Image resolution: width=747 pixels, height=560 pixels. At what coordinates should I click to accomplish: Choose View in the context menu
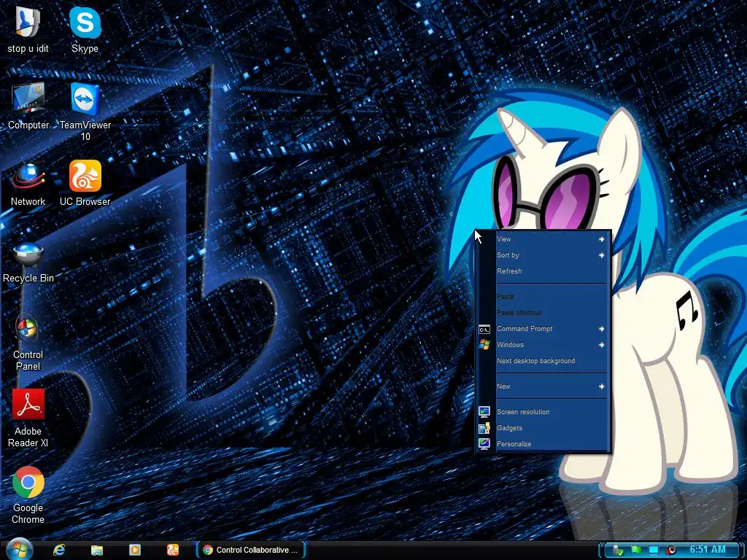tap(543, 239)
